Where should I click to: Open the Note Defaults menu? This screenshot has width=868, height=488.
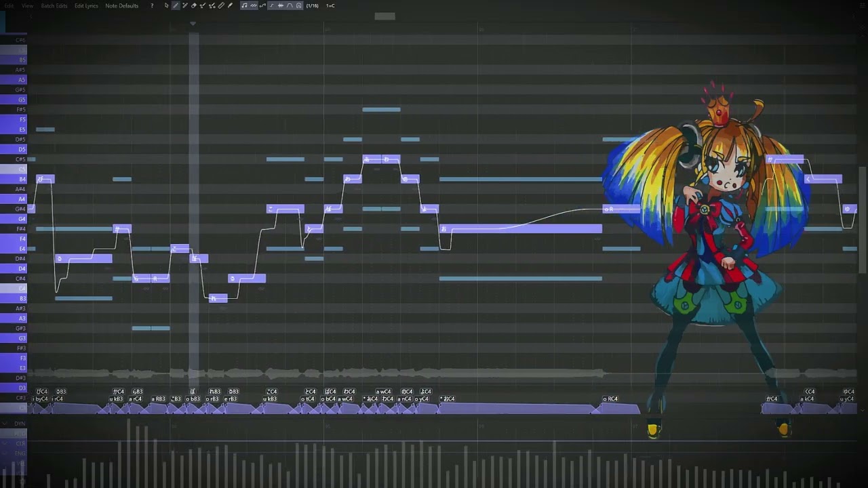click(122, 5)
